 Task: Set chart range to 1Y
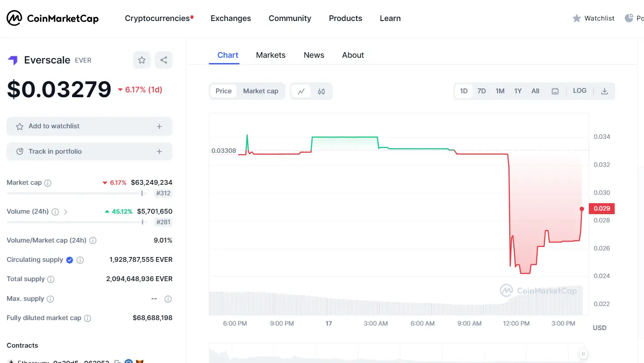click(518, 91)
